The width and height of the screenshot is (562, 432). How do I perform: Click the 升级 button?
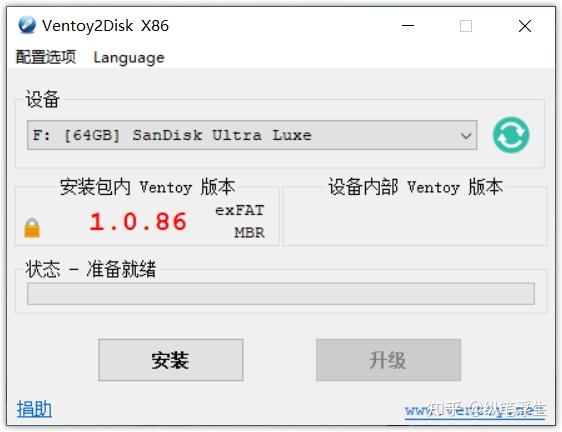point(388,360)
